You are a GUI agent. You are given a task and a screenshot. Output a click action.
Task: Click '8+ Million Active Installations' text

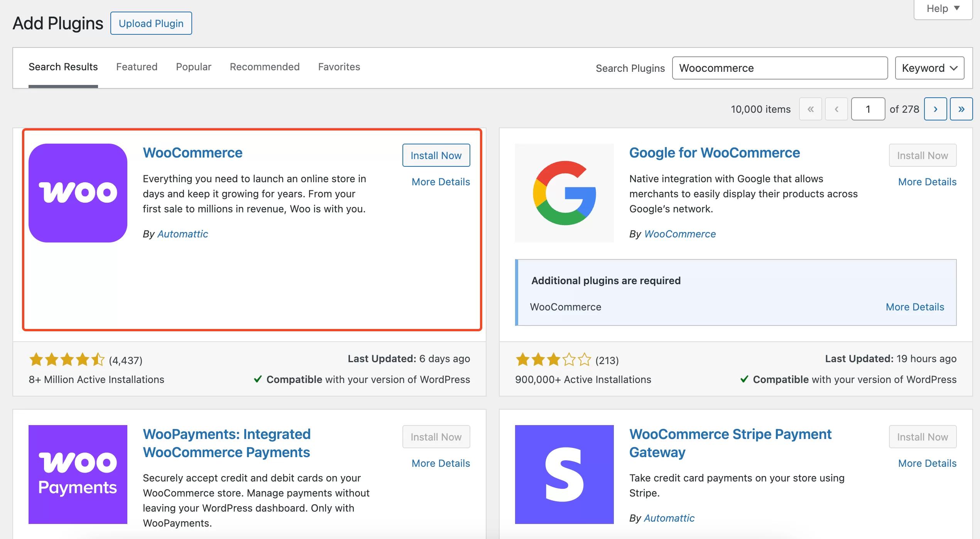coord(96,380)
